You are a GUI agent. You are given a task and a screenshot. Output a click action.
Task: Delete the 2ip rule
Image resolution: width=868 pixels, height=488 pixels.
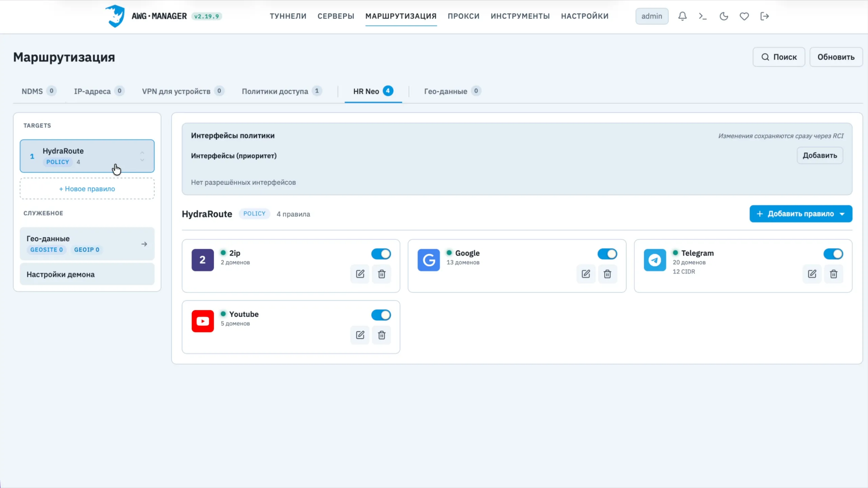(x=381, y=274)
